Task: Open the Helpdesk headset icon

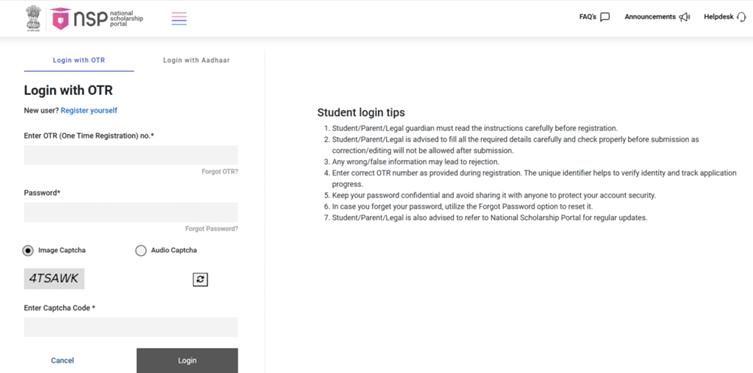Action: click(741, 17)
